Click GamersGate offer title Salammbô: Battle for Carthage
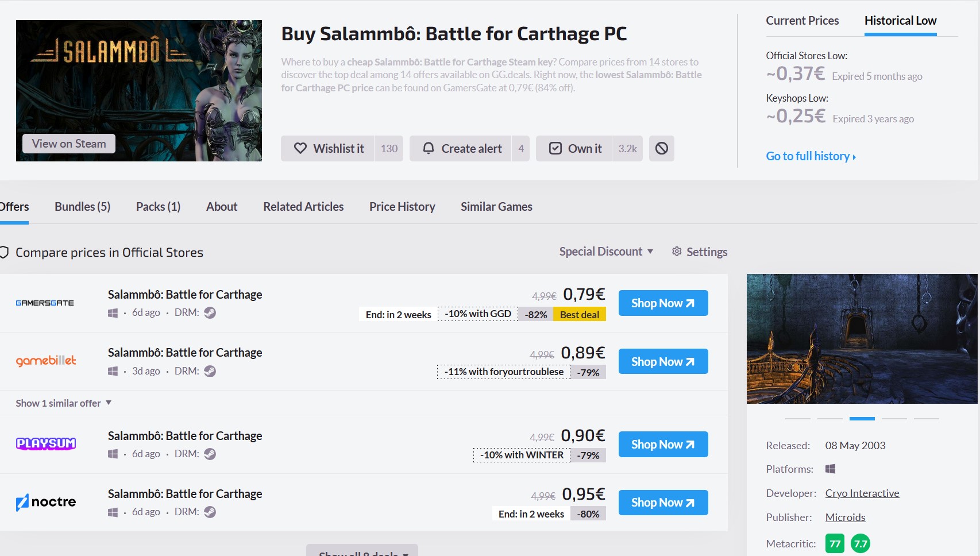This screenshot has height=556, width=980. click(185, 295)
